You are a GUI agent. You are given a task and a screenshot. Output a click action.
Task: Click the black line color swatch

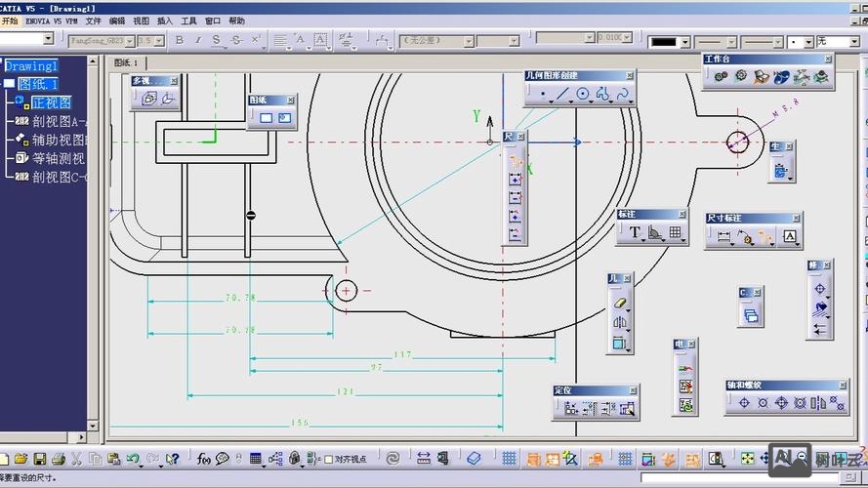[x=664, y=42]
